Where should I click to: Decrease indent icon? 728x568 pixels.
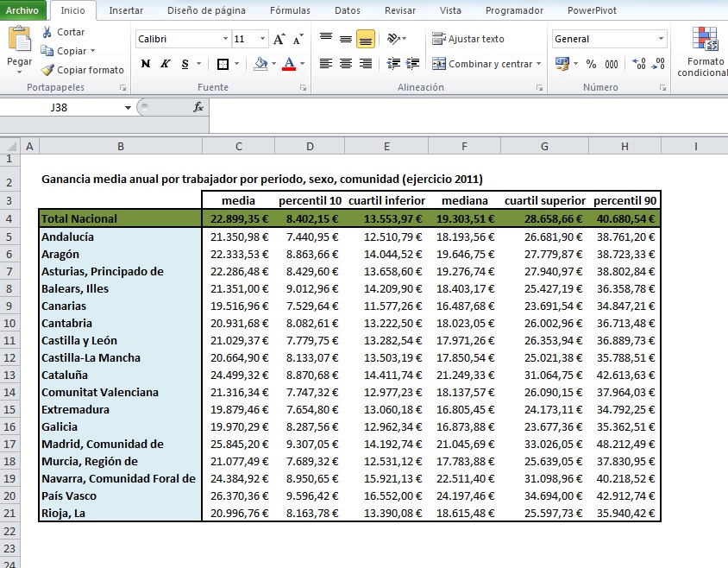pos(393,64)
